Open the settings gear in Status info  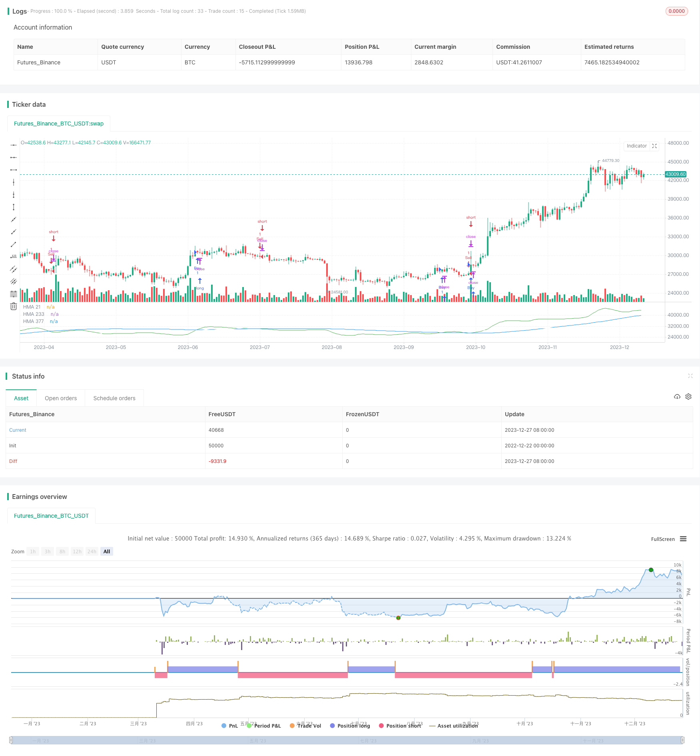click(688, 397)
